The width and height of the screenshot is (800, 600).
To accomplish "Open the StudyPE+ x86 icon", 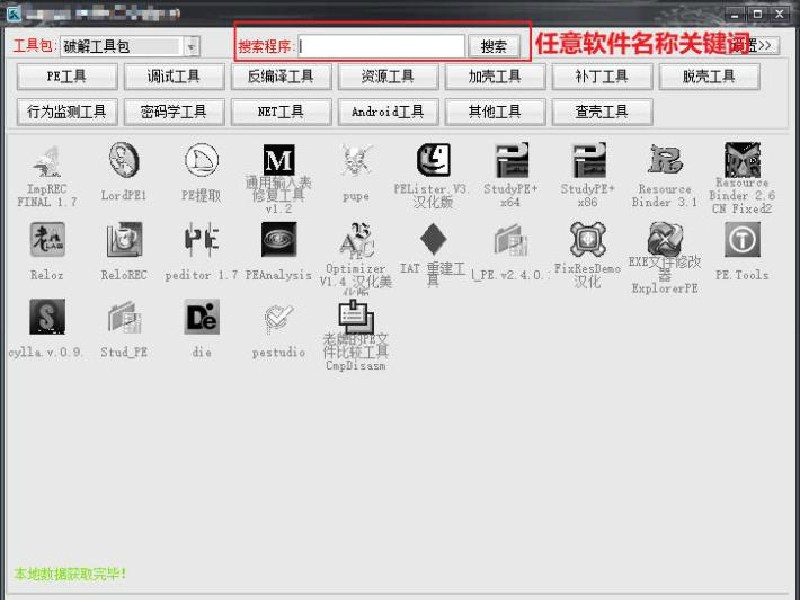I will (x=588, y=160).
